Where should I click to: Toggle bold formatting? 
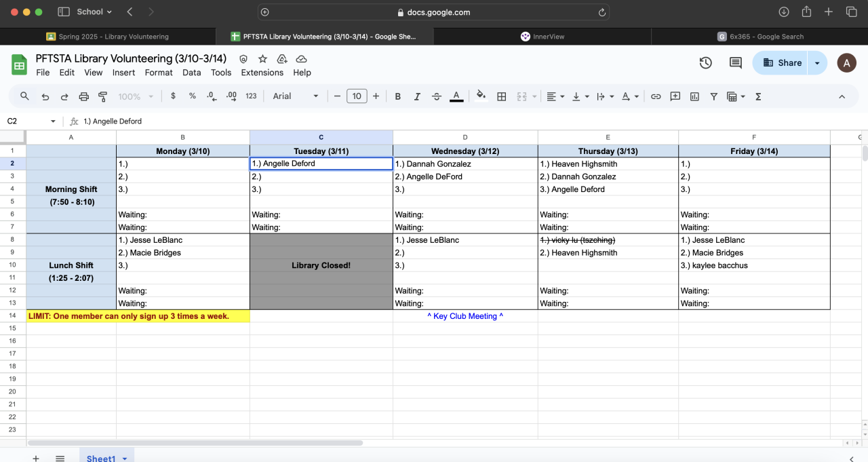coord(398,96)
